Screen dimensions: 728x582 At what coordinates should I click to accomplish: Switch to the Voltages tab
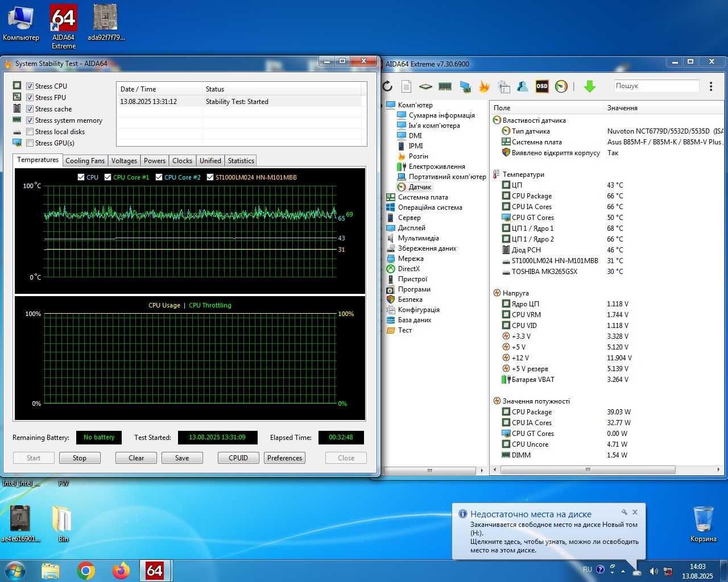[124, 161]
